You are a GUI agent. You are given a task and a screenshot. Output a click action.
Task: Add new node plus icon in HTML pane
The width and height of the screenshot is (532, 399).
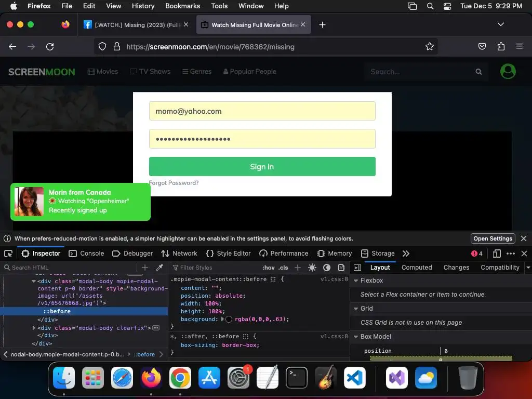[145, 268]
